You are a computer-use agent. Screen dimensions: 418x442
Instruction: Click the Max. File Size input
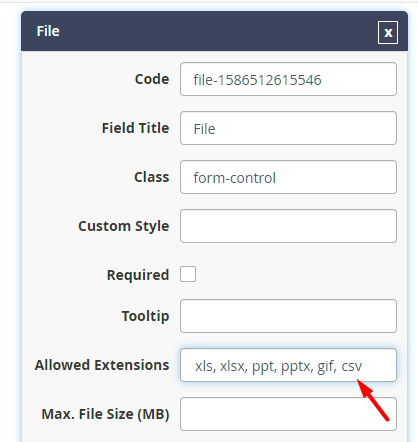click(x=288, y=414)
